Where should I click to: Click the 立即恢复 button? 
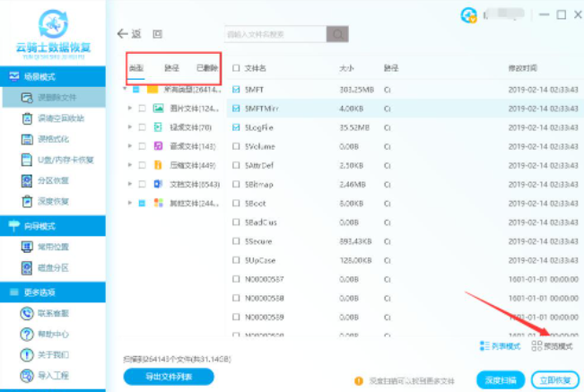[554, 379]
